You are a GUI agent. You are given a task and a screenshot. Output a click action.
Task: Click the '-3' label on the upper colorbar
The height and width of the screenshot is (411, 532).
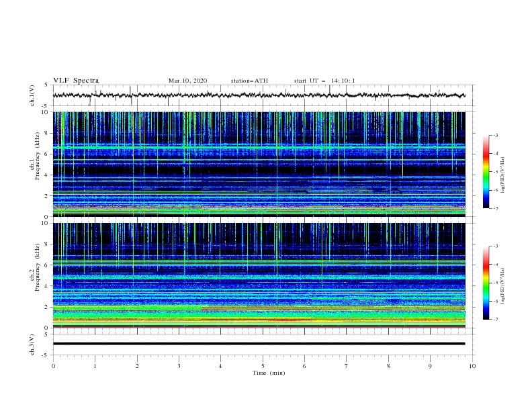pyautogui.click(x=496, y=135)
